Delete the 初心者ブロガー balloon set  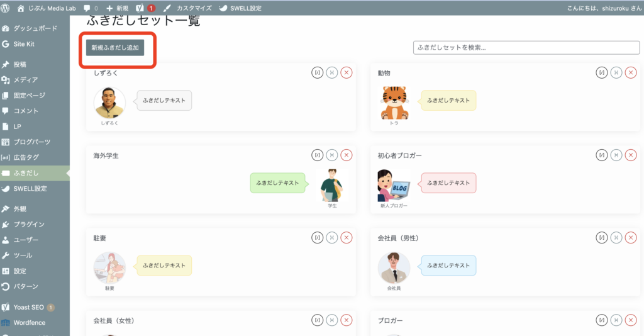point(631,155)
